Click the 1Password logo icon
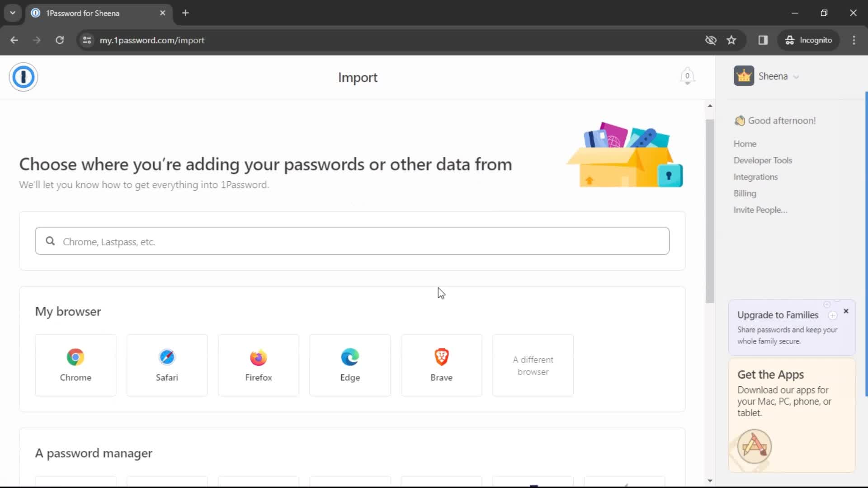Image resolution: width=868 pixels, height=488 pixels. (23, 77)
